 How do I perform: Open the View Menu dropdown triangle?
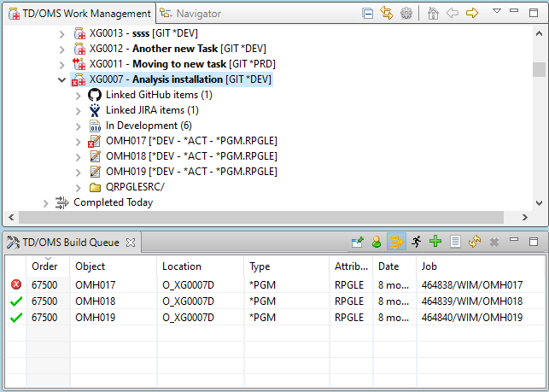[497, 13]
